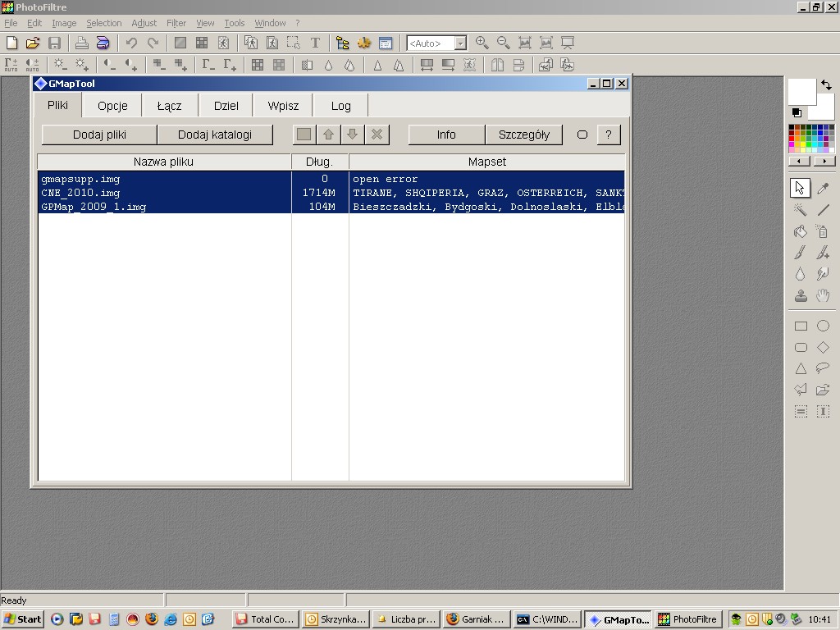
Task: Select the Pipette color picker tool
Action: [x=823, y=189]
